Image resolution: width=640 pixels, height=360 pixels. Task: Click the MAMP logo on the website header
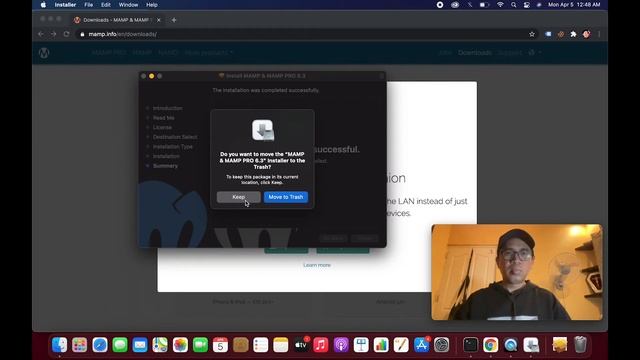(44, 53)
